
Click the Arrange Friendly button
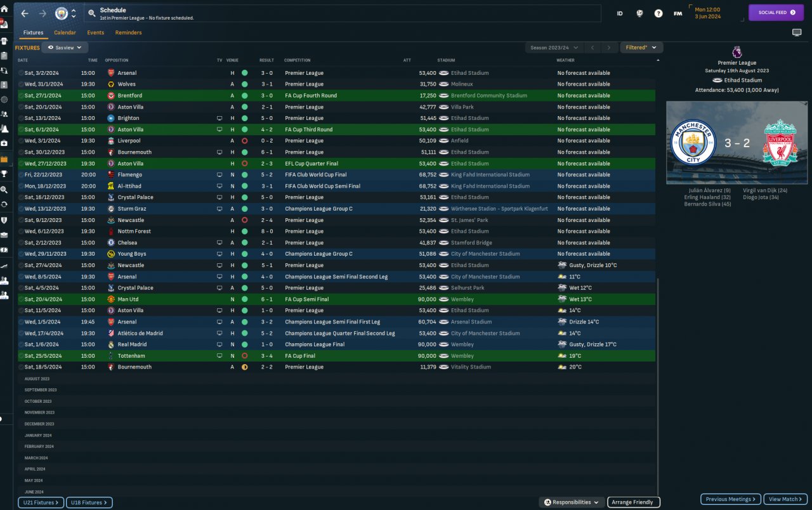(x=634, y=502)
